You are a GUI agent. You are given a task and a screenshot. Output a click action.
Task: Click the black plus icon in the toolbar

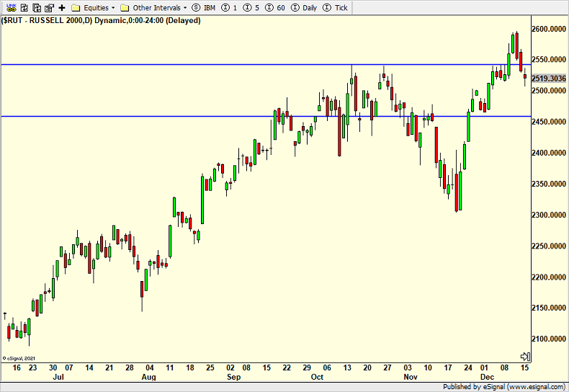62,8
